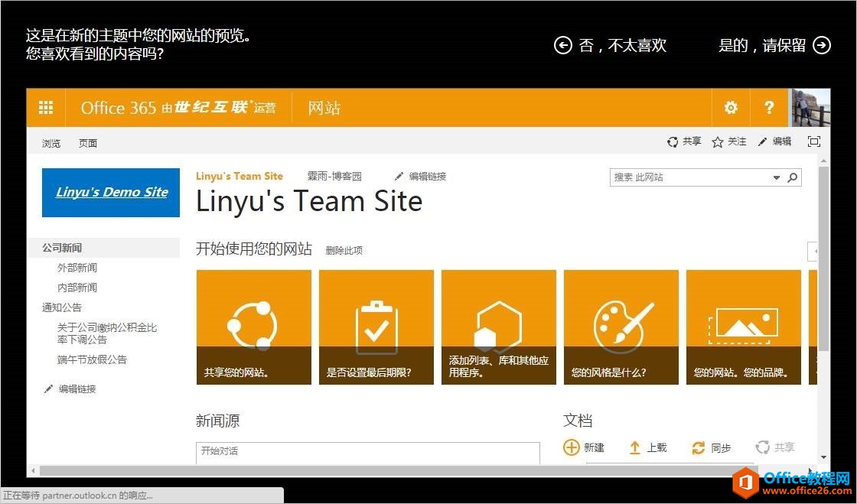Click the left navigation 编辑链接 pencil icon
The width and height of the screenshot is (857, 504).
pos(49,389)
